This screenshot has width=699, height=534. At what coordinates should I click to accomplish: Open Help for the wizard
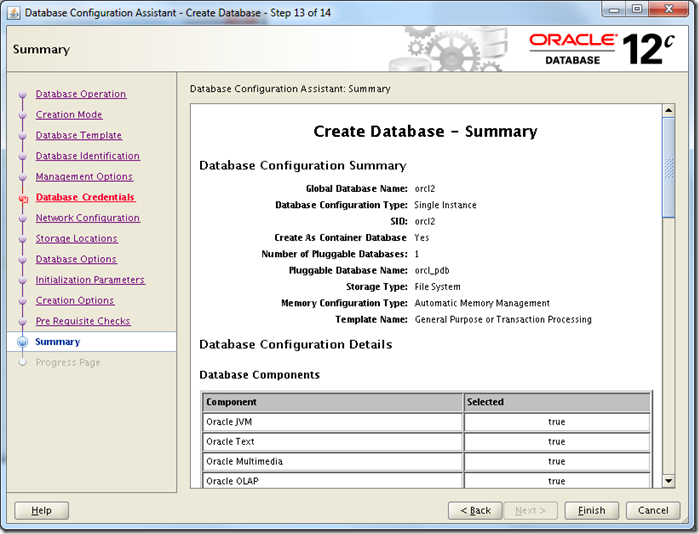click(x=41, y=510)
